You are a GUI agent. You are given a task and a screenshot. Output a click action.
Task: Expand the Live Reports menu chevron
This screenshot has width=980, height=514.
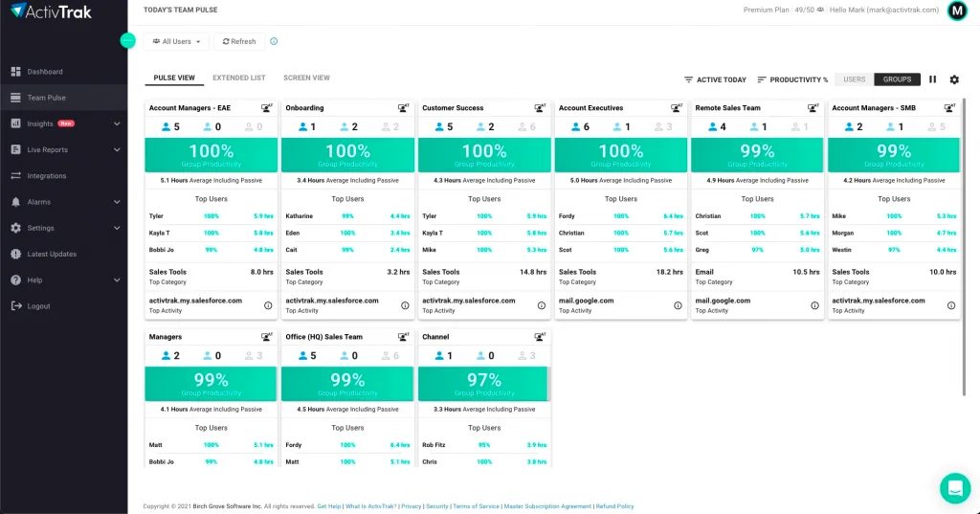coord(117,150)
